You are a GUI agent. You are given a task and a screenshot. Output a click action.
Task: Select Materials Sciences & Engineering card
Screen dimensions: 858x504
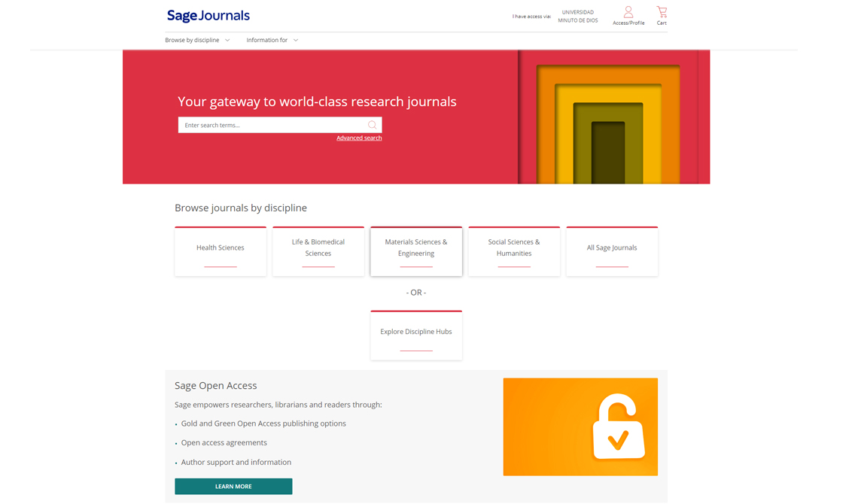416,251
